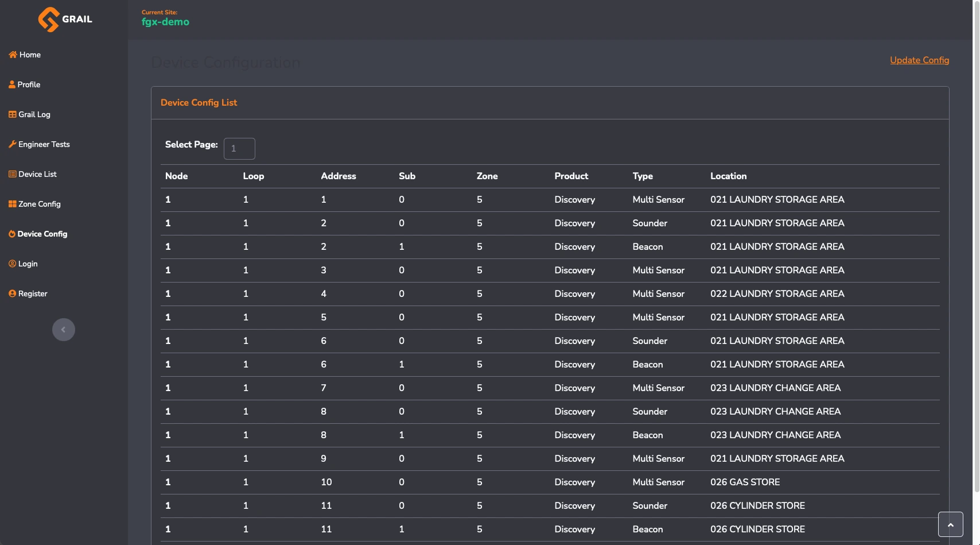
Task: Click the Device List icon
Action: tap(13, 174)
